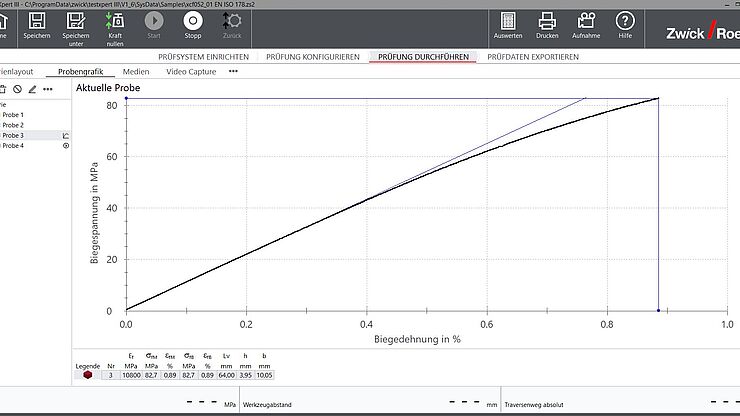Open the three-dot menu beside Video Capture
The height and width of the screenshot is (416, 740).
pyautogui.click(x=234, y=72)
